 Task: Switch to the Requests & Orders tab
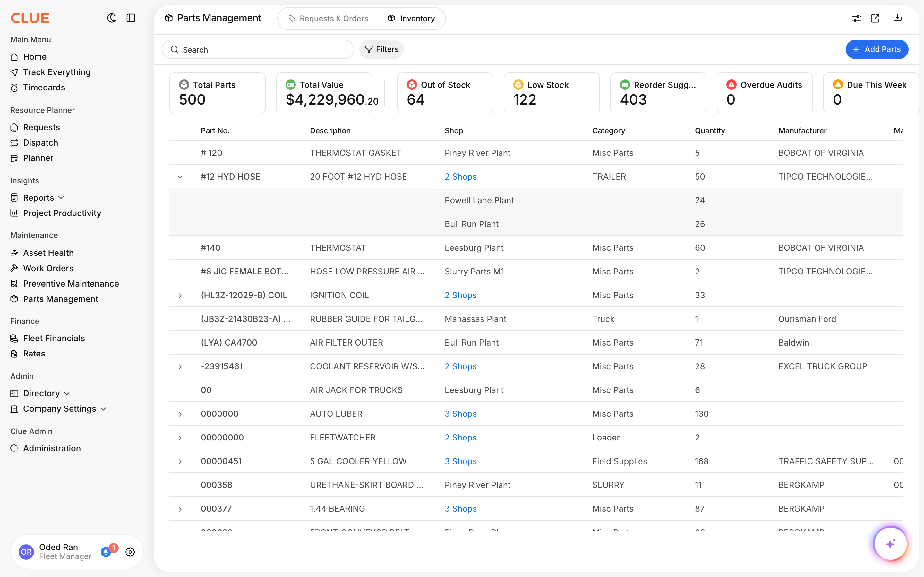328,18
